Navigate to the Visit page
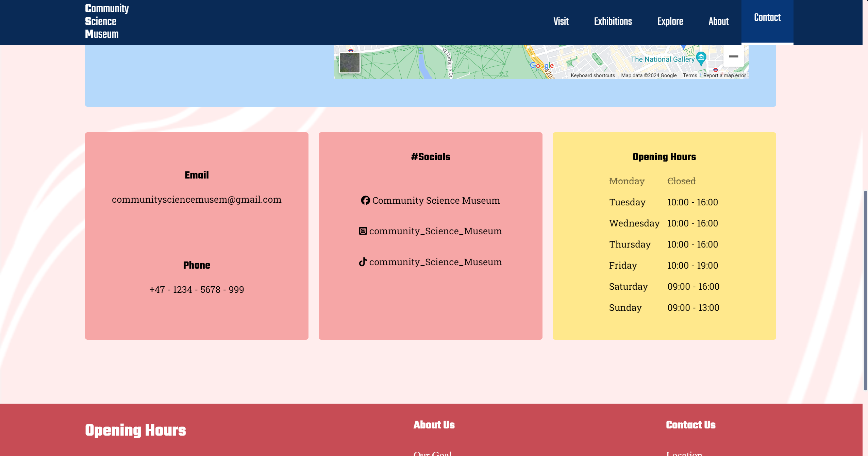This screenshot has height=456, width=868. coord(561,21)
